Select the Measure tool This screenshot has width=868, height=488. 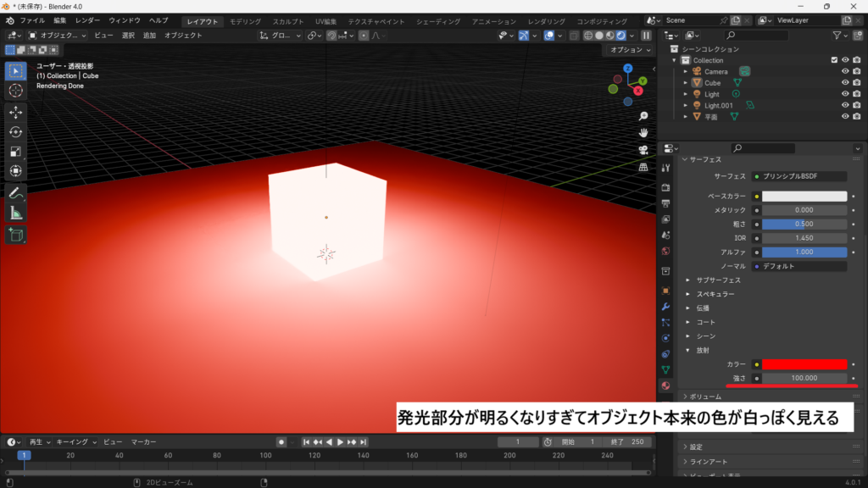(x=15, y=213)
